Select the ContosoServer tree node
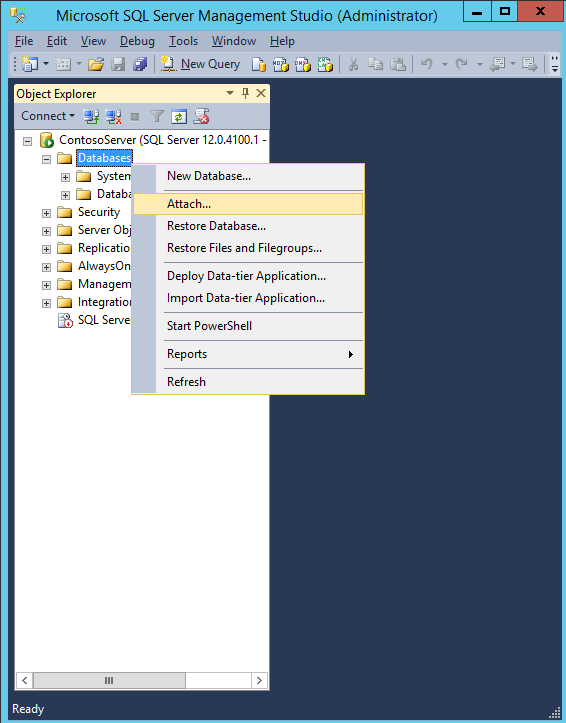 [x=163, y=140]
